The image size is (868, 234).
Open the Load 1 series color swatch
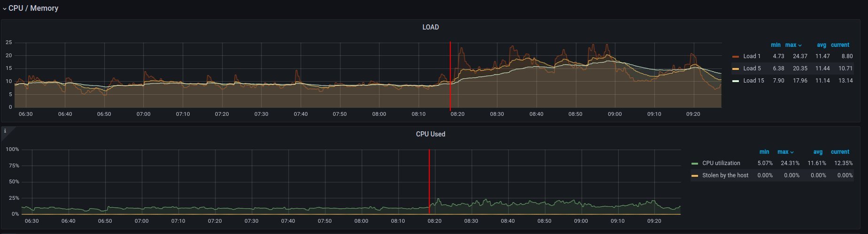735,57
